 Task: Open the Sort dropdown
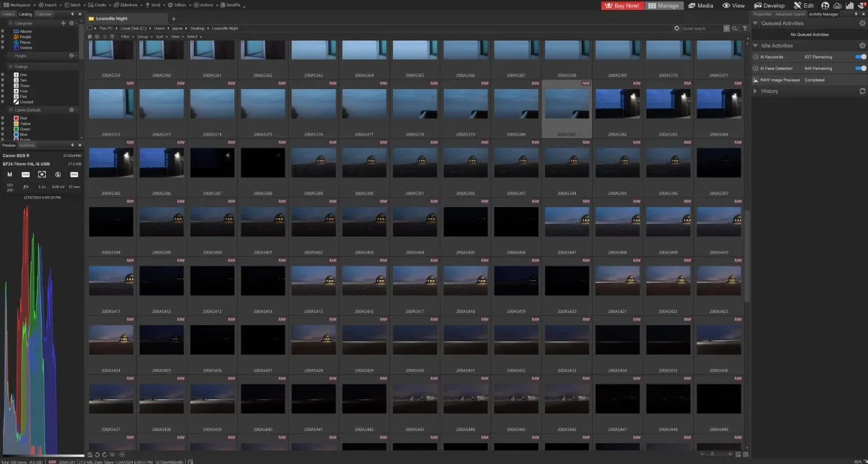pos(160,36)
